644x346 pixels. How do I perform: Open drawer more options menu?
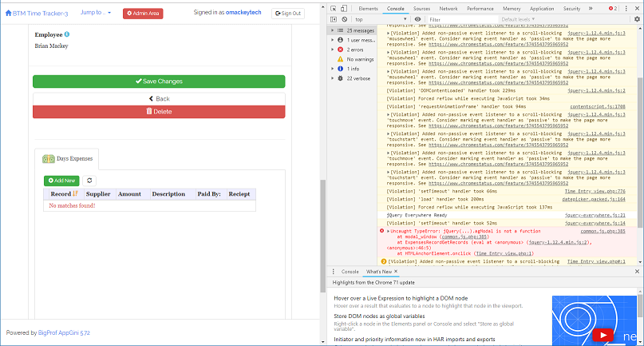tap(334, 272)
